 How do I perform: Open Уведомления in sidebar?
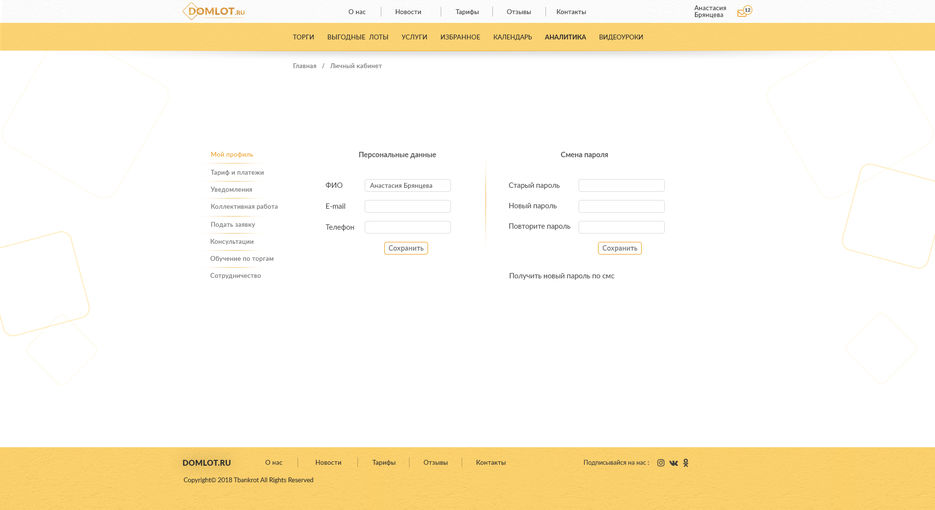231,190
